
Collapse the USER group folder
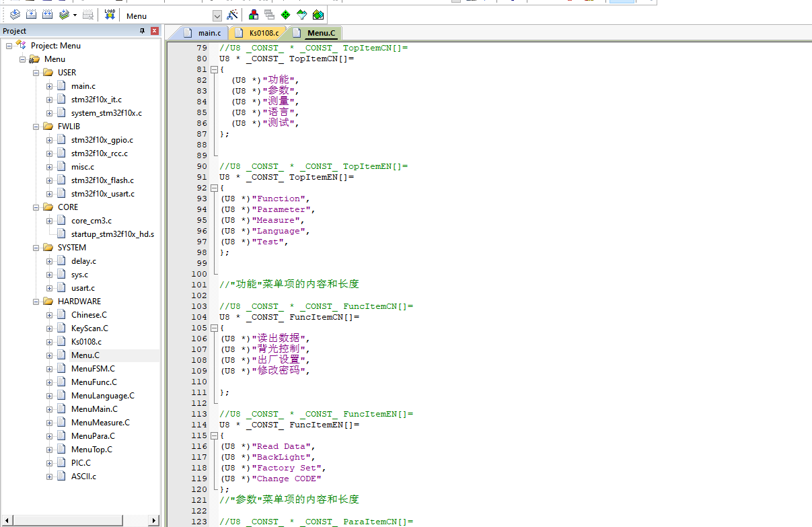36,73
